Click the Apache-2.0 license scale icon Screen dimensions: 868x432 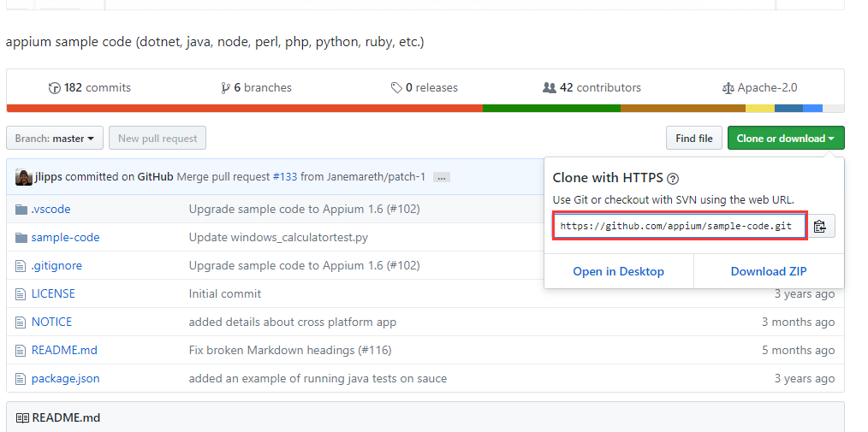click(x=728, y=88)
